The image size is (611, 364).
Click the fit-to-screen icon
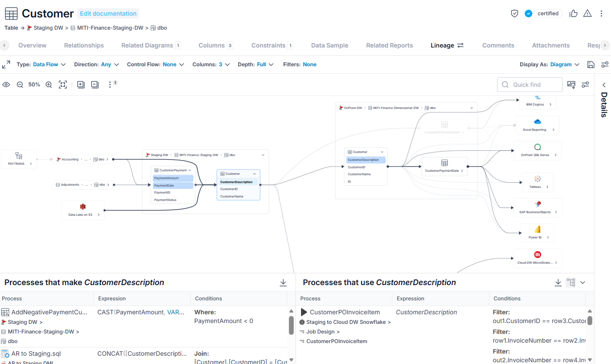click(63, 85)
